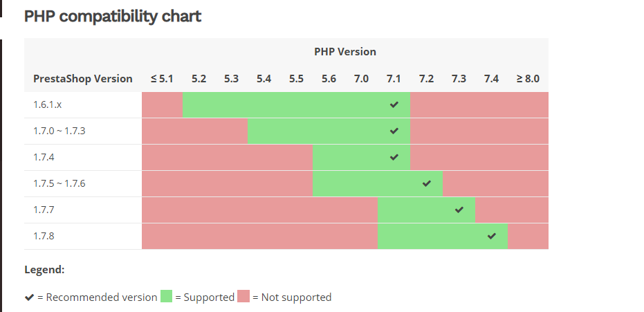Click the recommended checkmark in the 1.7.7 row

point(459,210)
